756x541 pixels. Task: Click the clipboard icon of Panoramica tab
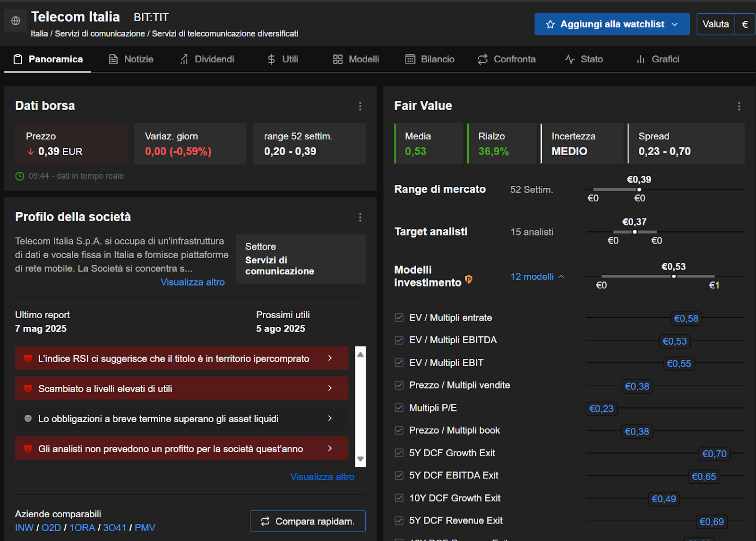click(17, 59)
